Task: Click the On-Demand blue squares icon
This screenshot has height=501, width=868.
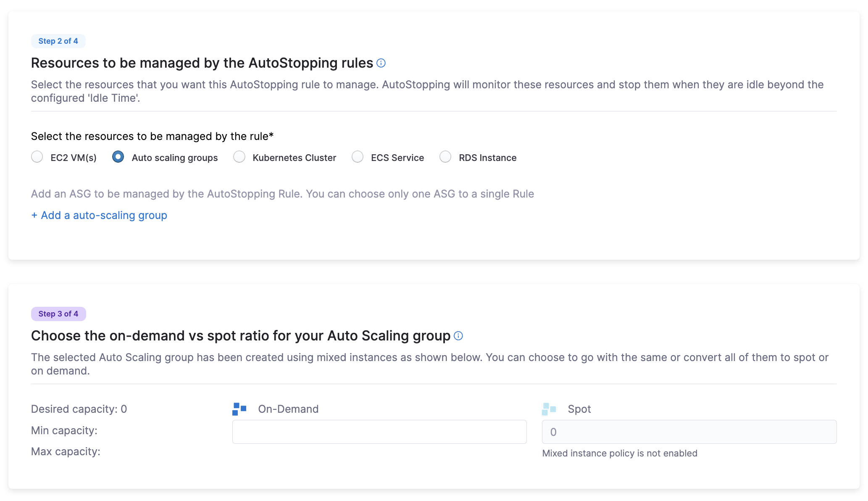Action: click(239, 409)
